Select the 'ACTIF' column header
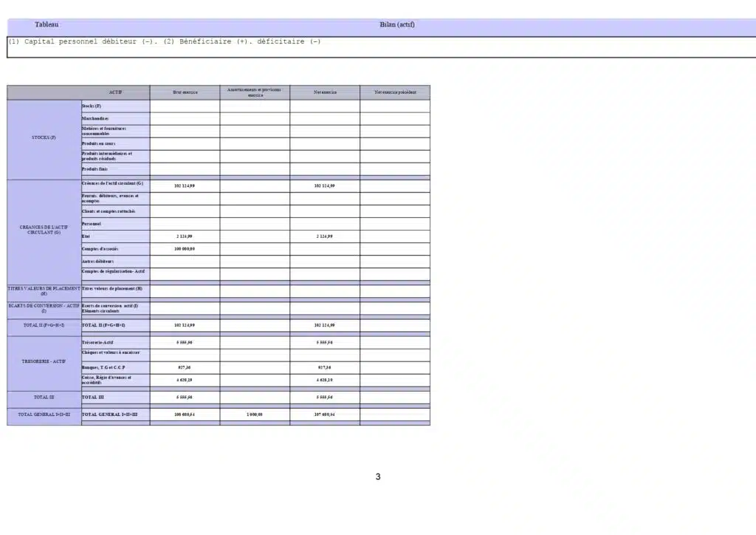This screenshot has width=756, height=535. [115, 92]
